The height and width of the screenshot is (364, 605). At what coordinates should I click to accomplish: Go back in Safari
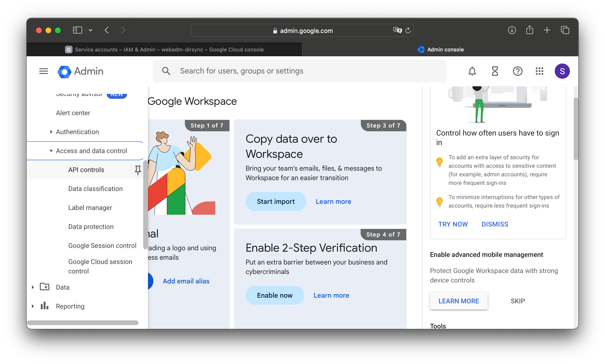[x=106, y=30]
